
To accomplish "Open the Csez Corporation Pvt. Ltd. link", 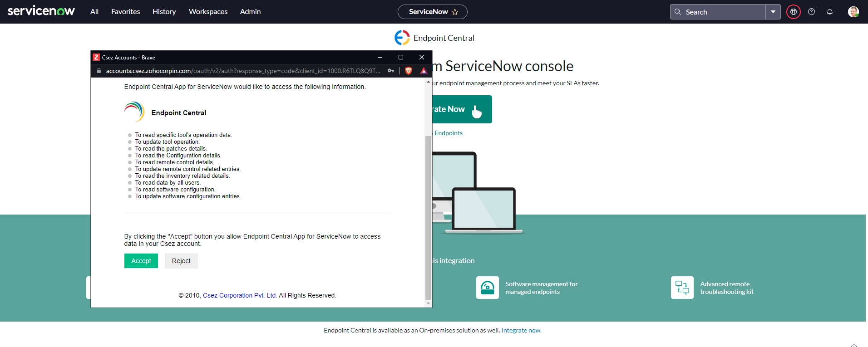I will [x=240, y=295].
